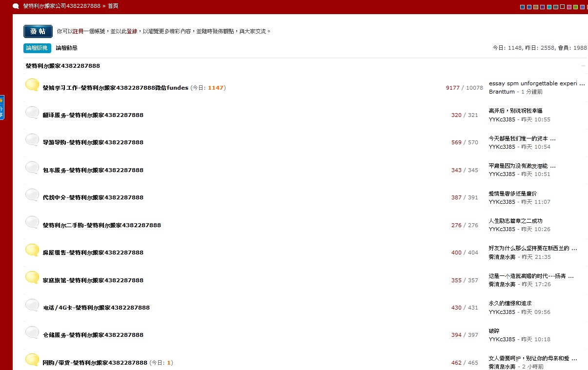Screen dimensions: 588x370
Task: Select the green theme color swatch
Action: 575,7
